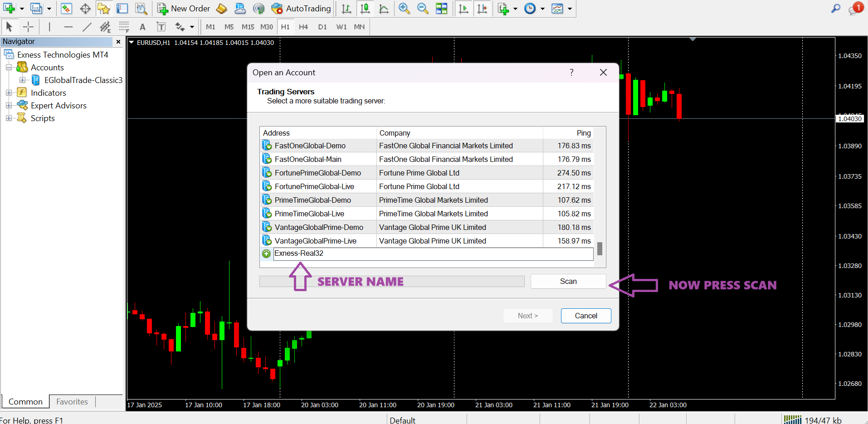Click the server list scrollbar thumb
This screenshot has height=424, width=868.
coord(600,249)
